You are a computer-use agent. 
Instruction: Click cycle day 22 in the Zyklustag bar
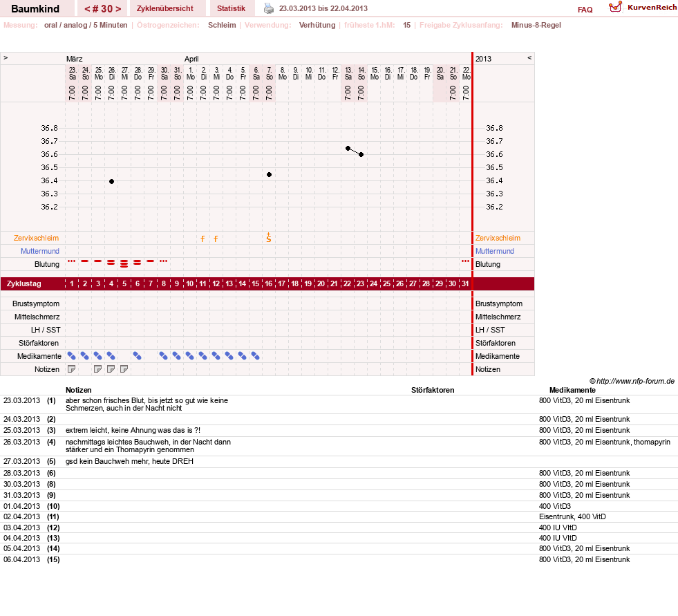coord(347,283)
